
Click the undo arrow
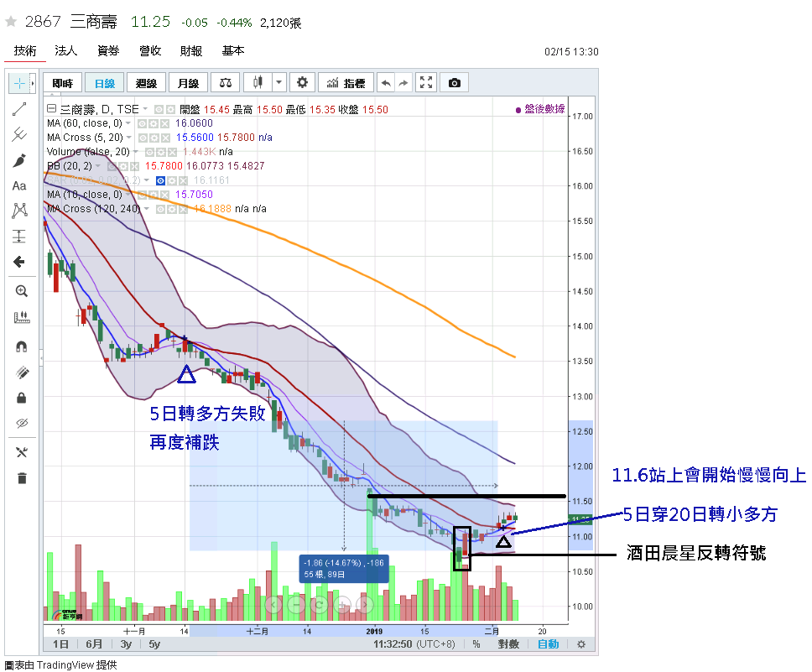tap(386, 83)
